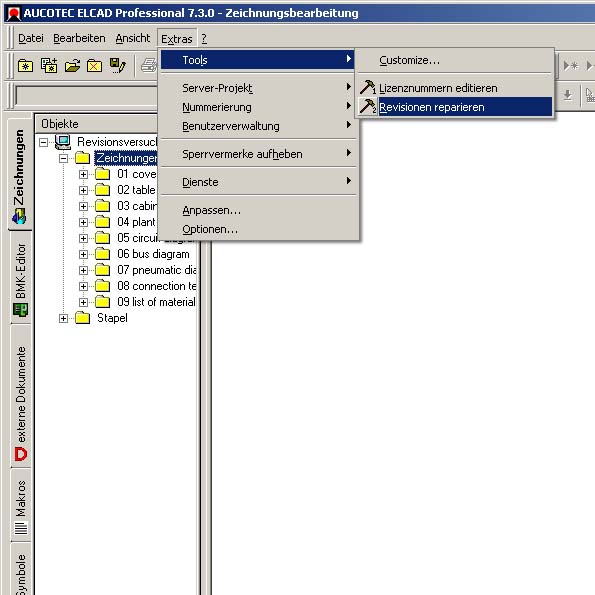Click the computer icon of Revisionsversuch project
This screenshot has width=595, height=595.
click(x=63, y=142)
